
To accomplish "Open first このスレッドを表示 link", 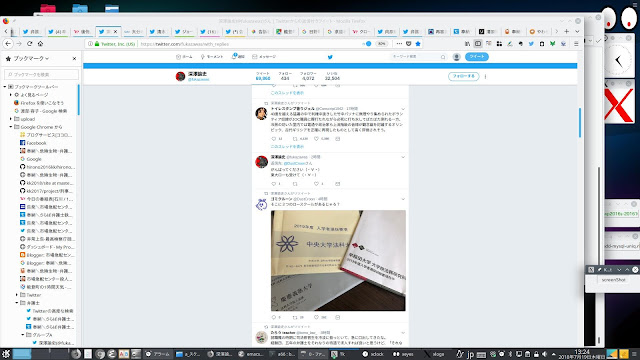I will point(287,93).
